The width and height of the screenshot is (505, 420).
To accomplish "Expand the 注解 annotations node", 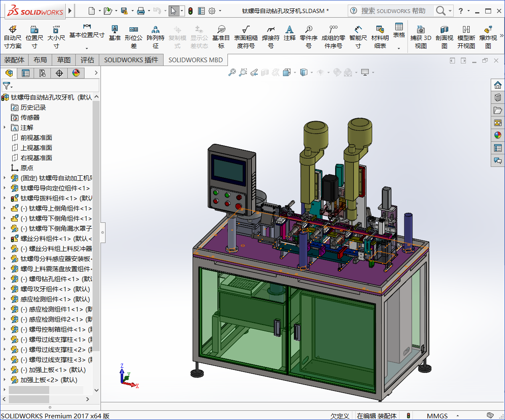I will 5,127.
